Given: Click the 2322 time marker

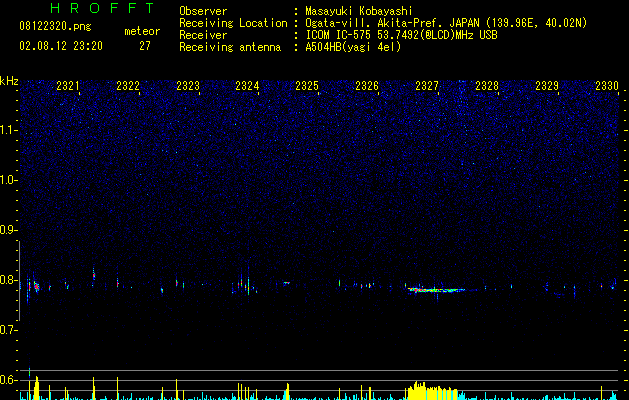Looking at the screenshot, I should 128,86.
